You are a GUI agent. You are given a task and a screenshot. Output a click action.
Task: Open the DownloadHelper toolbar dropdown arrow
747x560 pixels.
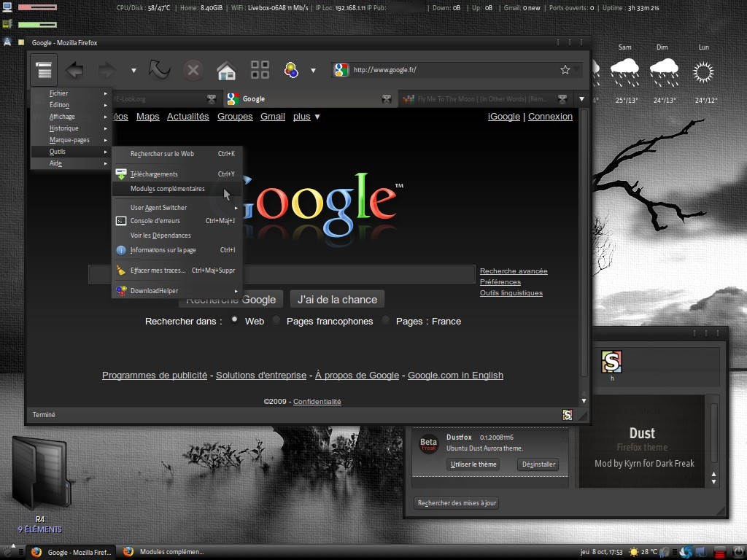(x=313, y=71)
